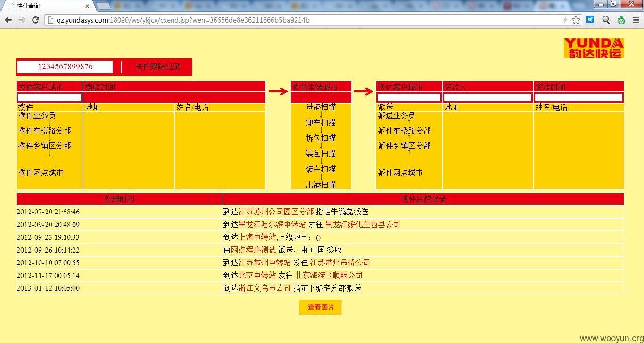Click the browser forward arrow

(x=22, y=20)
